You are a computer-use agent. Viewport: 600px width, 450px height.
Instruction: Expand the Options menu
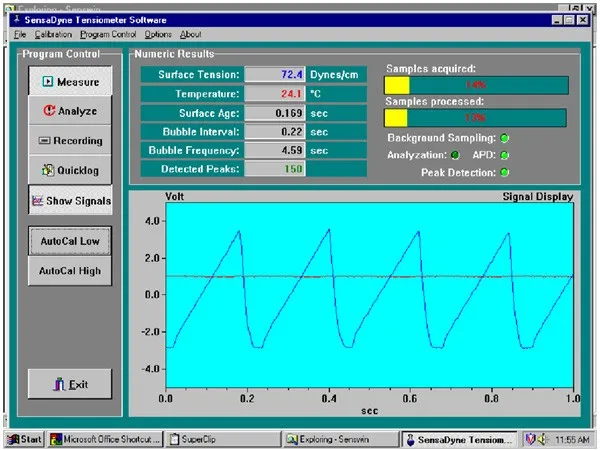158,35
